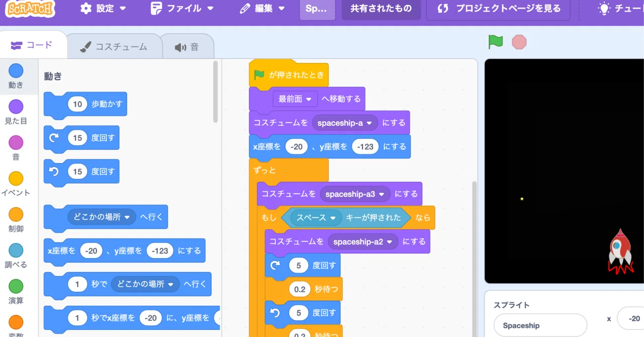Viewport: 644px width, 337px height.
Task: Select the 動き blue category circle
Action: [16, 70]
